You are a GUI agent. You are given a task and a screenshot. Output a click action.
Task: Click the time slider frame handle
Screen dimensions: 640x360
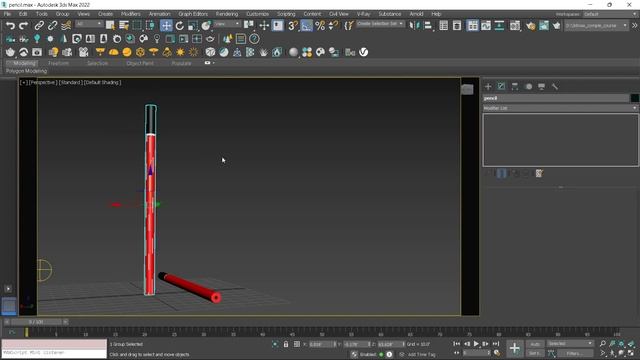[36, 322]
